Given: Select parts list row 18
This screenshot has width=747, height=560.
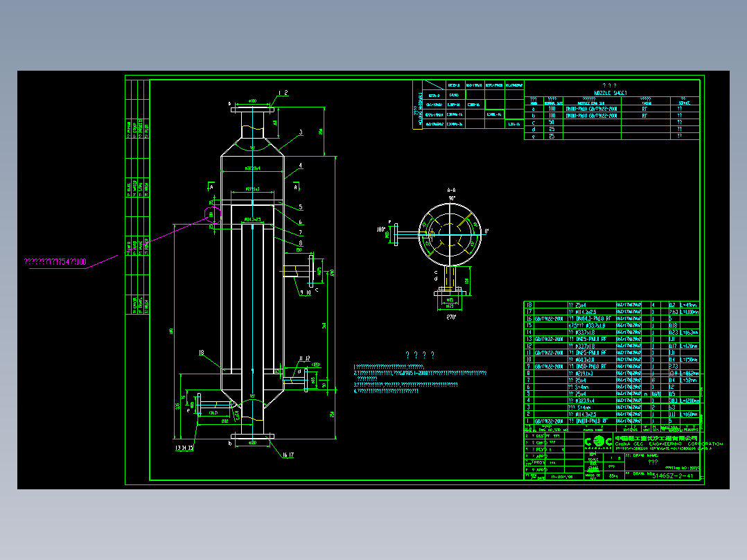Looking at the screenshot, I should (612, 305).
